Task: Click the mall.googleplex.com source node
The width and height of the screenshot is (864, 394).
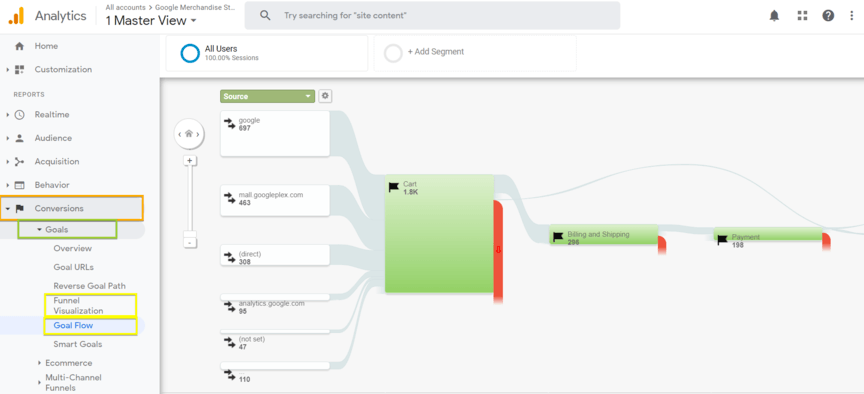Action: point(275,200)
